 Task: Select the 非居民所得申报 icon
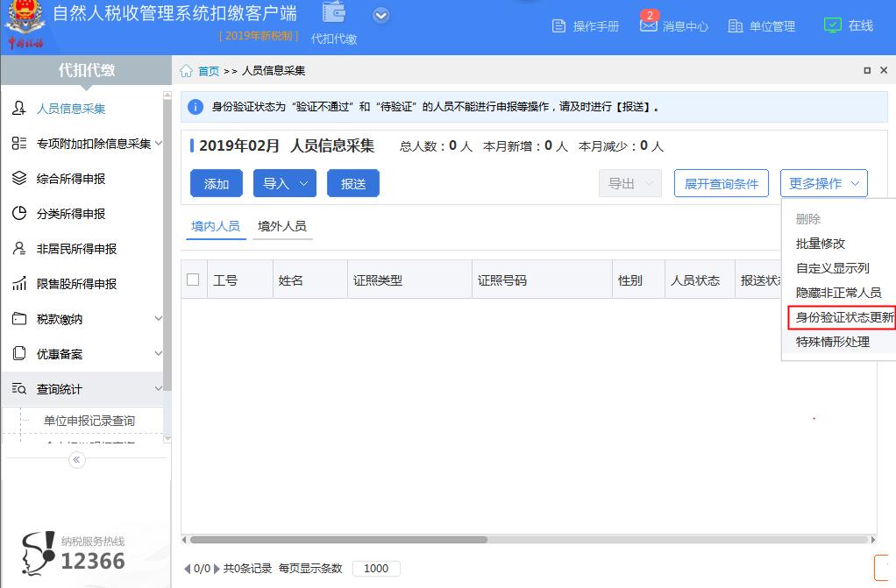19,248
